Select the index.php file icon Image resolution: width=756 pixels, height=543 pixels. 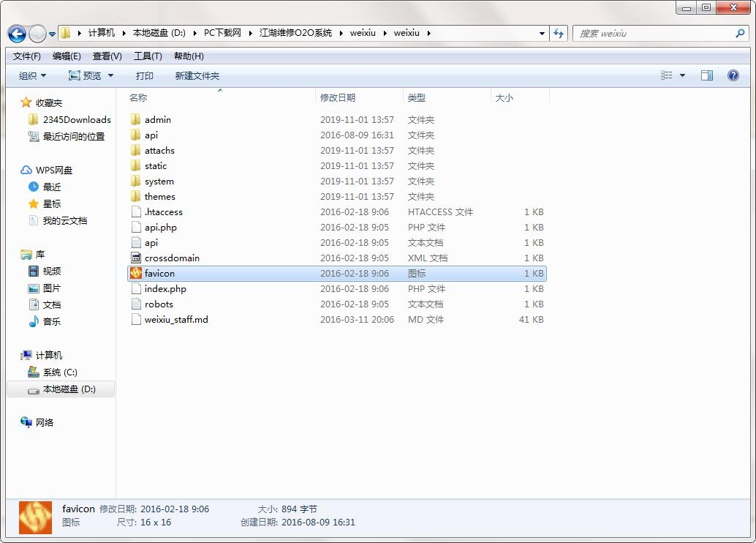coord(136,288)
